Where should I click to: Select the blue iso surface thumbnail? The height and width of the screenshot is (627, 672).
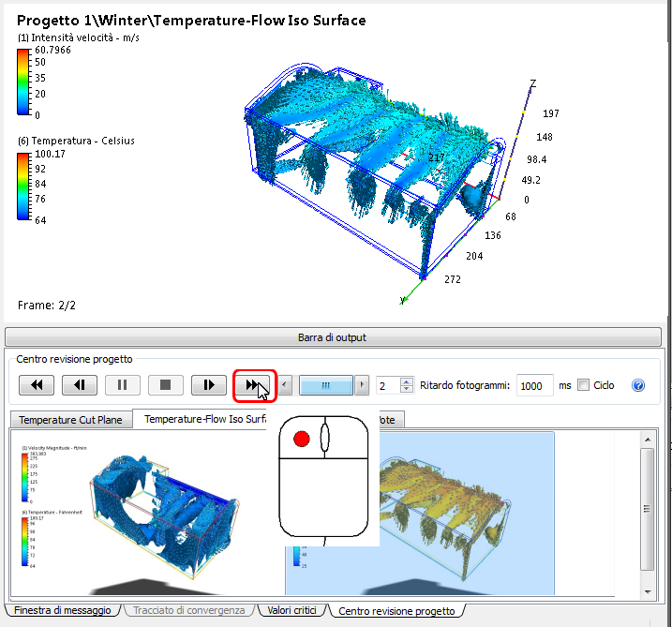click(x=145, y=514)
